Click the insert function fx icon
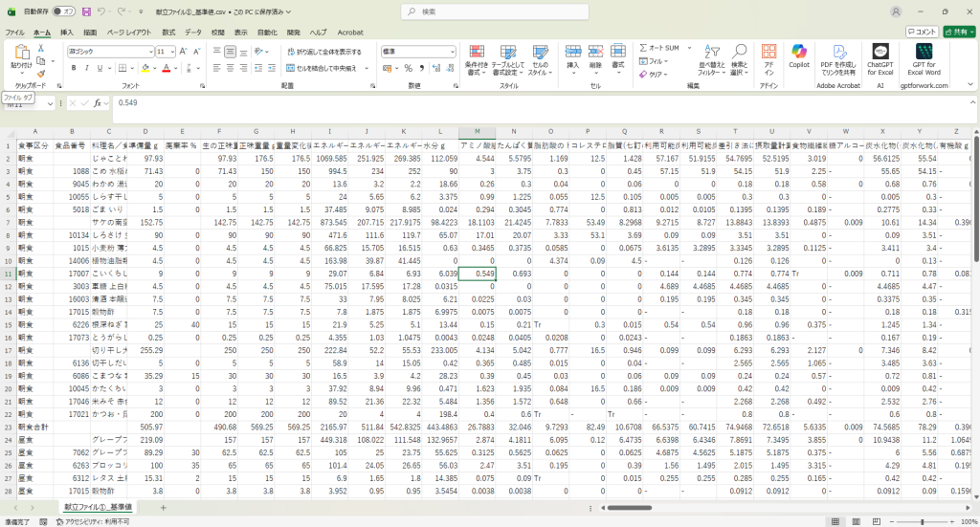This screenshot has width=980, height=527. pyautogui.click(x=97, y=102)
